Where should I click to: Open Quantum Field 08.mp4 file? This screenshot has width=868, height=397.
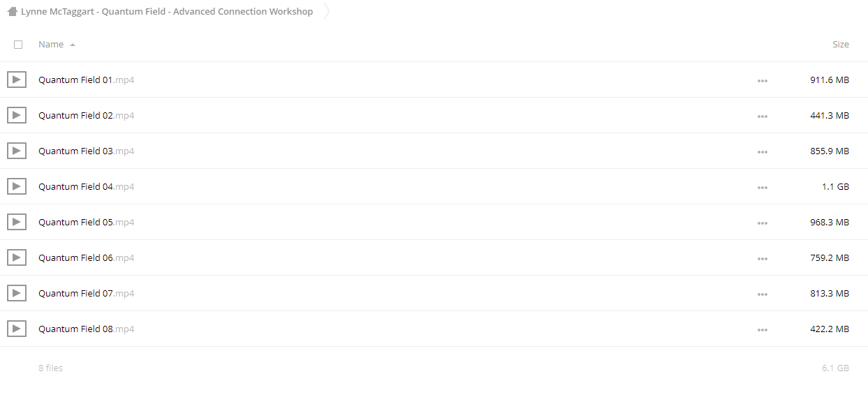[x=86, y=329]
